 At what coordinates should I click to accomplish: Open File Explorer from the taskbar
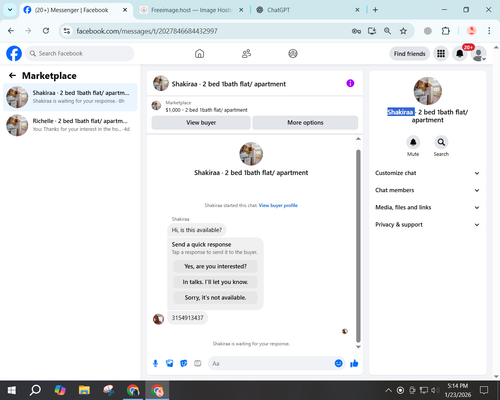click(x=84, y=390)
